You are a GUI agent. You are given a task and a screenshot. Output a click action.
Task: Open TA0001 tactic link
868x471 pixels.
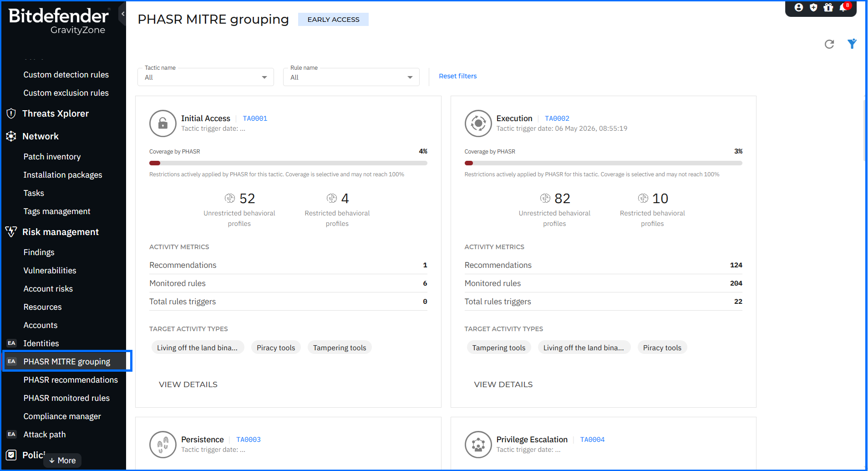(255, 118)
